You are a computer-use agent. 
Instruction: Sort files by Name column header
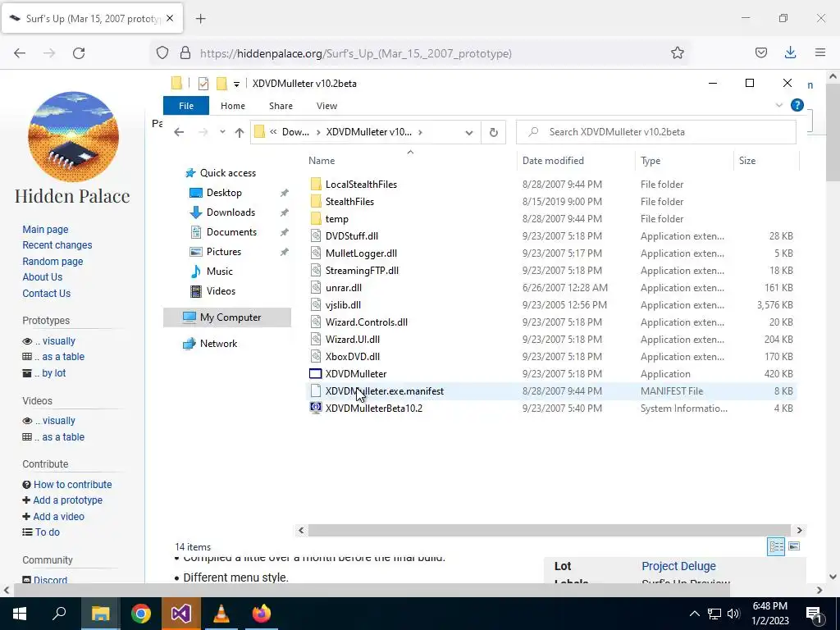click(x=322, y=161)
